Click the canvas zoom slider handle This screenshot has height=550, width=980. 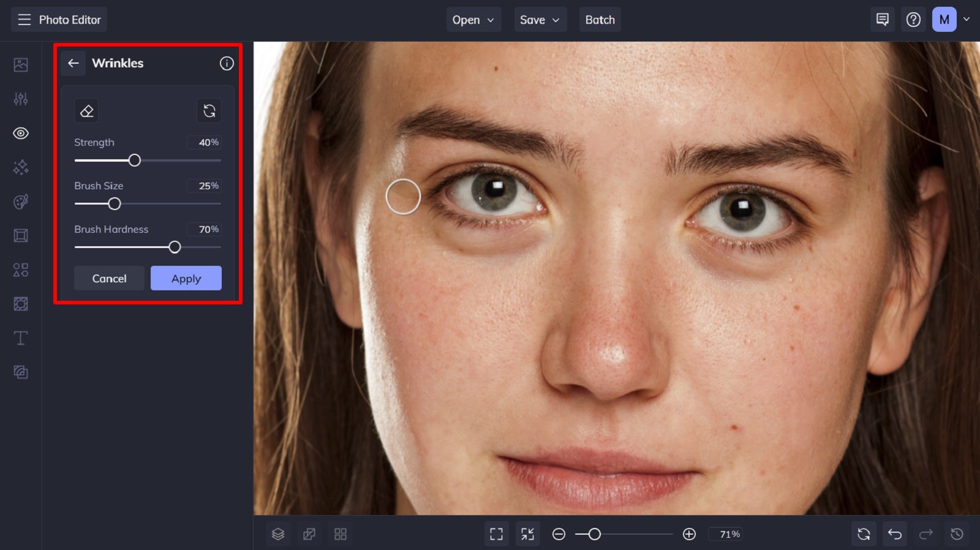click(x=594, y=534)
